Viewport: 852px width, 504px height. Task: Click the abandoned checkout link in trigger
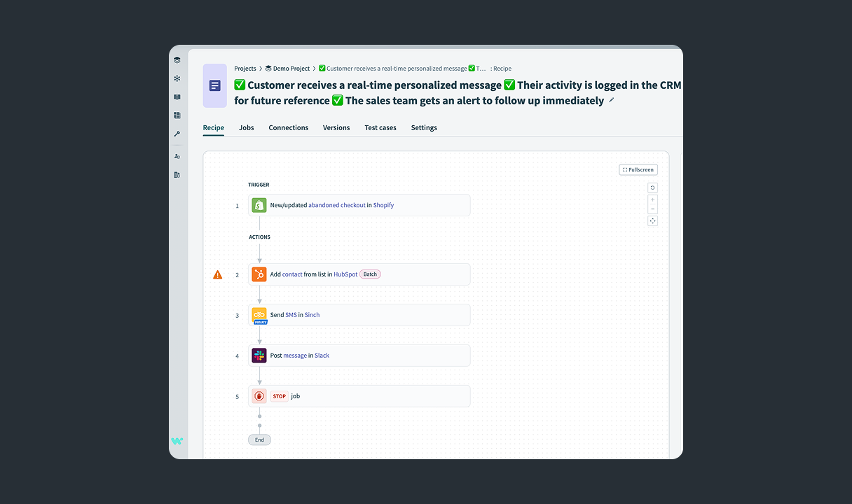coord(337,205)
